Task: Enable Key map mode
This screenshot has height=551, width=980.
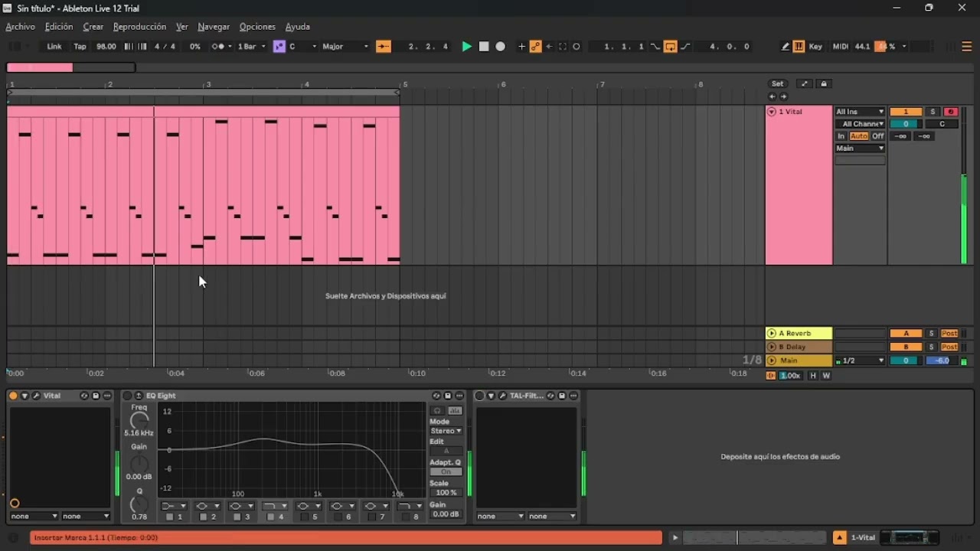Action: [815, 47]
